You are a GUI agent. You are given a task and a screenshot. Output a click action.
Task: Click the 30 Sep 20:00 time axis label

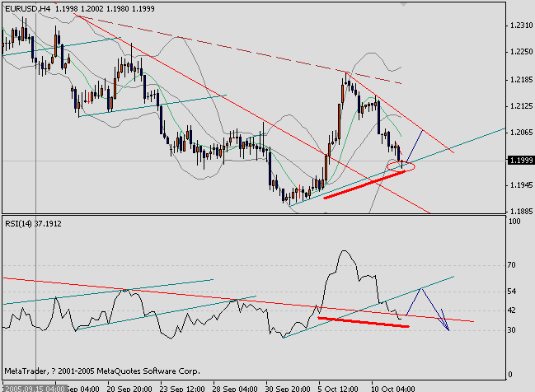pos(288,389)
